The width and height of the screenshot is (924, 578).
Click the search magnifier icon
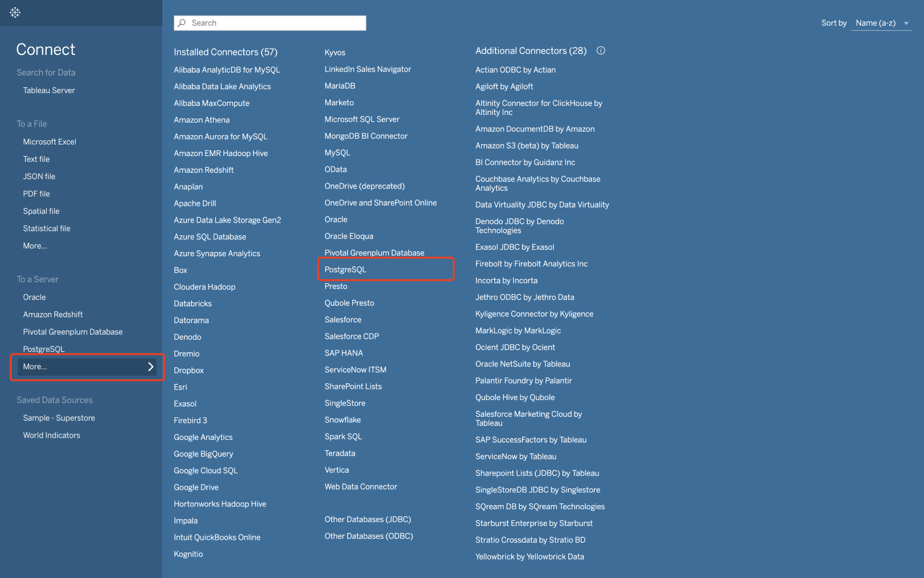pos(182,23)
